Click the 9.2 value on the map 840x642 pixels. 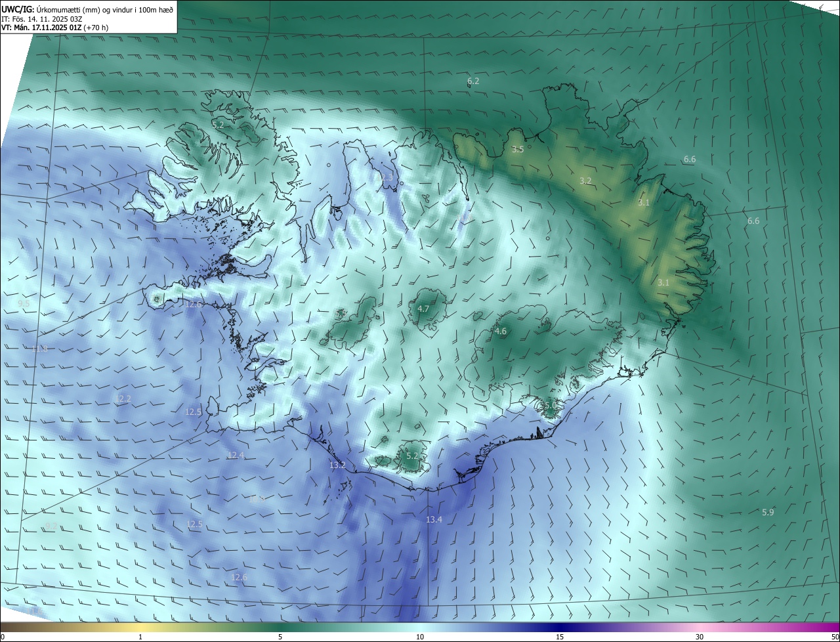coord(51,526)
